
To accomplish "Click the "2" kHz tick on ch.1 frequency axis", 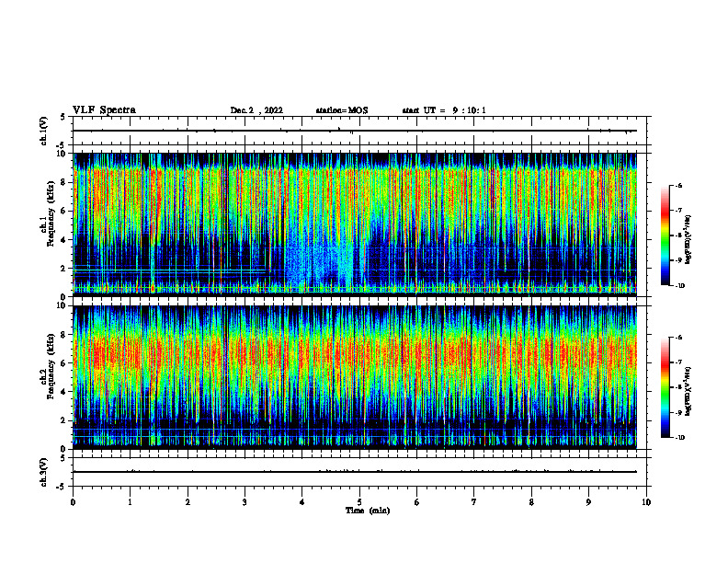I will (x=64, y=269).
